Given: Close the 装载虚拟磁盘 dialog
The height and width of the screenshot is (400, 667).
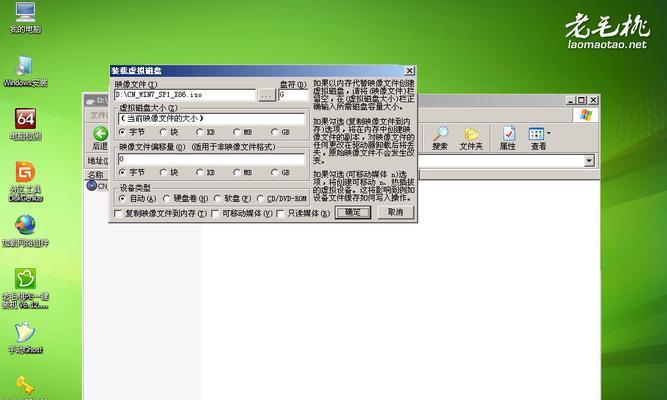Looking at the screenshot, I should point(409,71).
